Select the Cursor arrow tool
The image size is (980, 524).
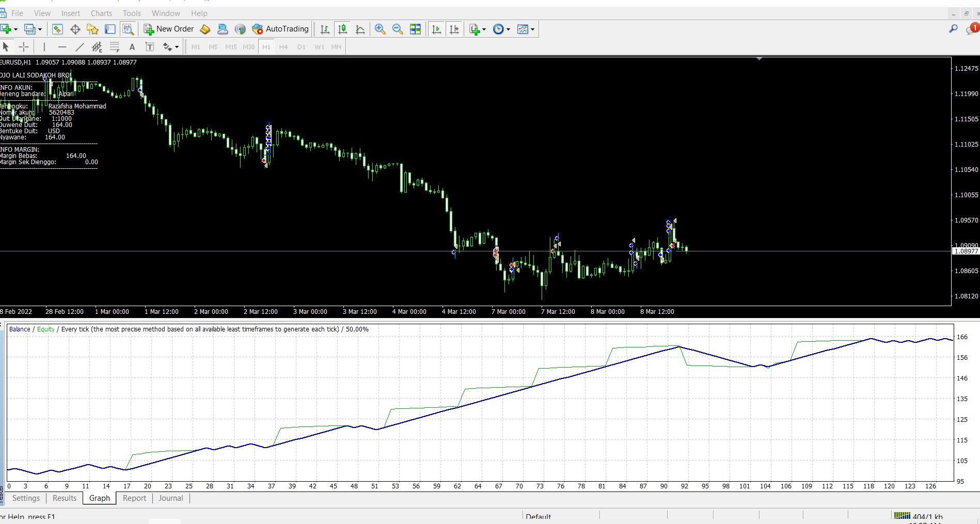pos(6,47)
